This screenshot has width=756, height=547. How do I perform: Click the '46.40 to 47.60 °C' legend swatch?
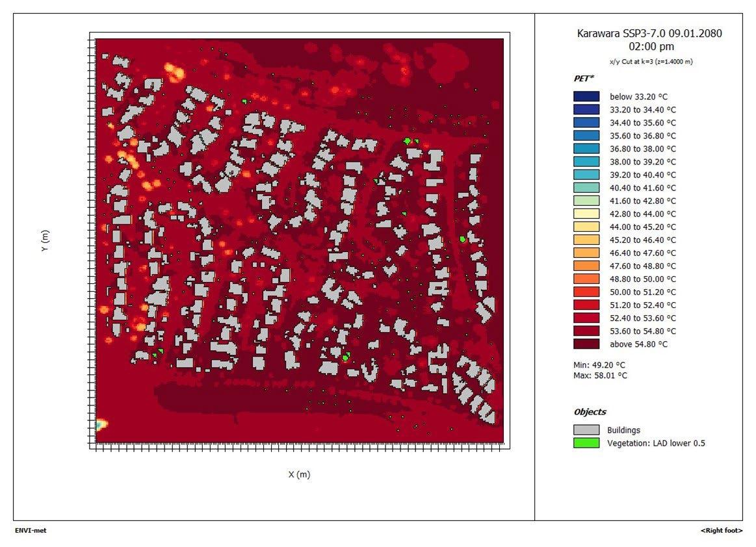tap(586, 253)
